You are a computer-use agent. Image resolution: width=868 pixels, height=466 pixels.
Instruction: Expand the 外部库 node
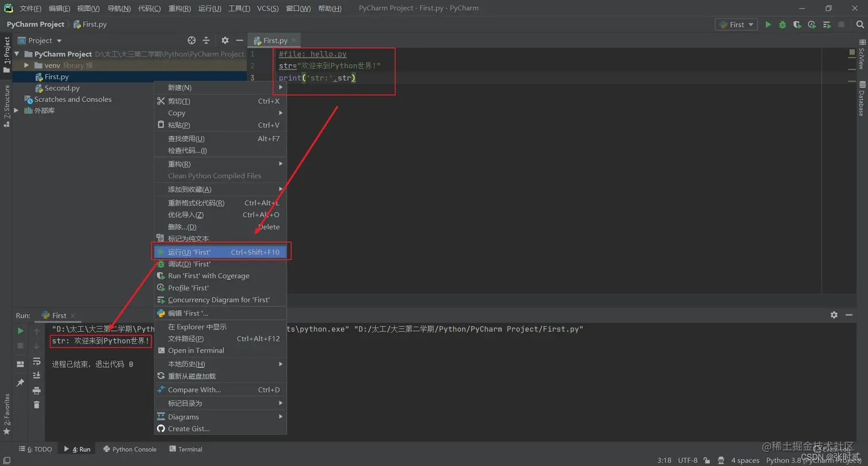[x=17, y=111]
